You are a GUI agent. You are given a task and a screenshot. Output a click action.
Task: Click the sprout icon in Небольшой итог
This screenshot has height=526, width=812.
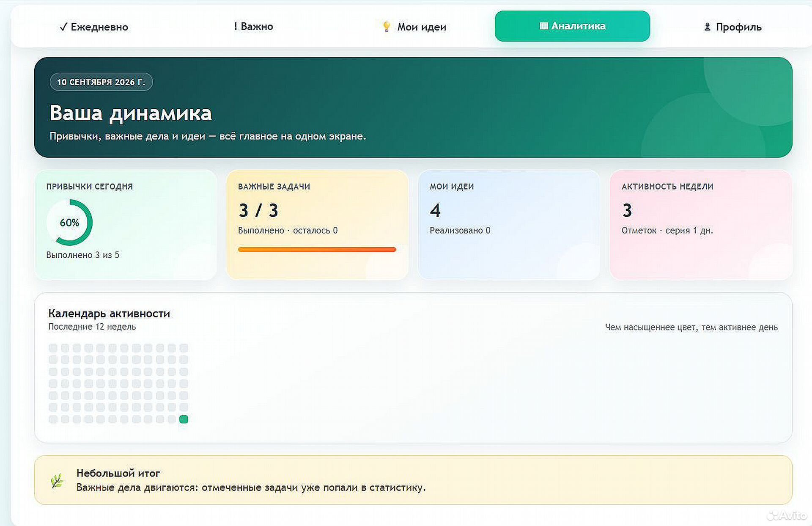coord(57,481)
